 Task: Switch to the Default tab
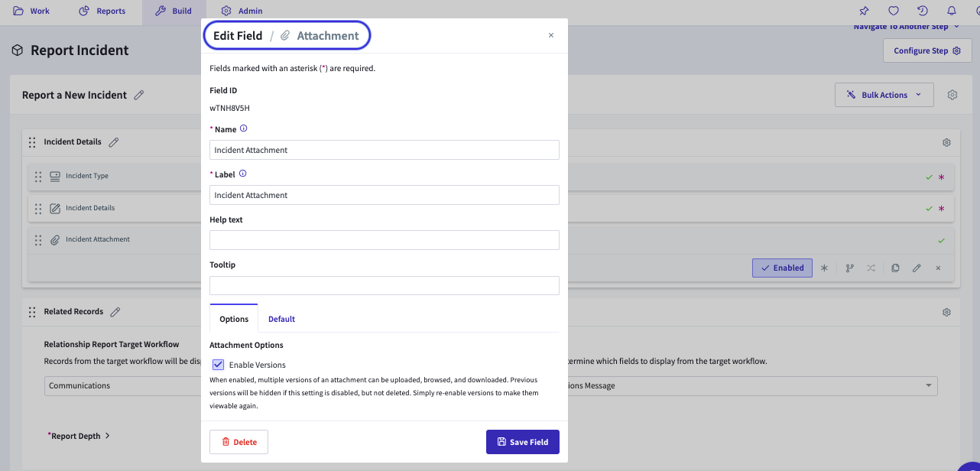tap(281, 319)
